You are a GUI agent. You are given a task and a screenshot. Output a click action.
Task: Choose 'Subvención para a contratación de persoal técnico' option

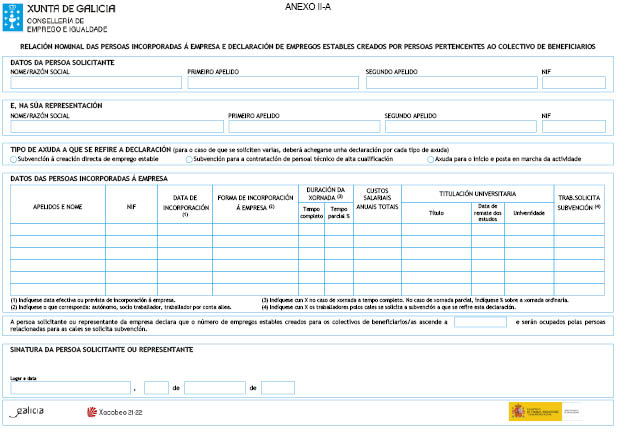point(189,159)
